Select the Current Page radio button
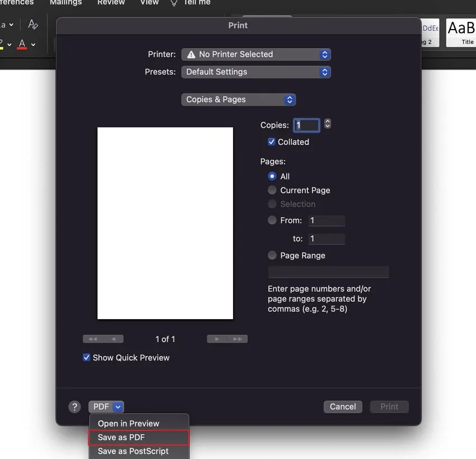This screenshot has height=459, width=476. pyautogui.click(x=272, y=190)
